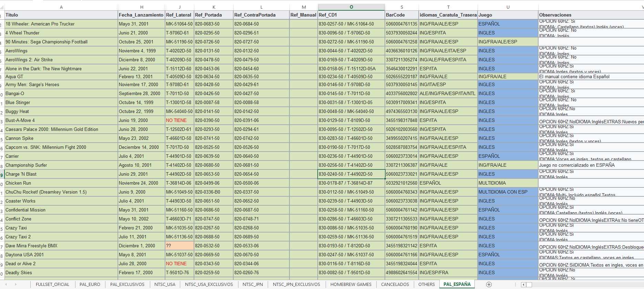Select column A header
The height and width of the screenshot is (289, 644).
click(x=61, y=7)
